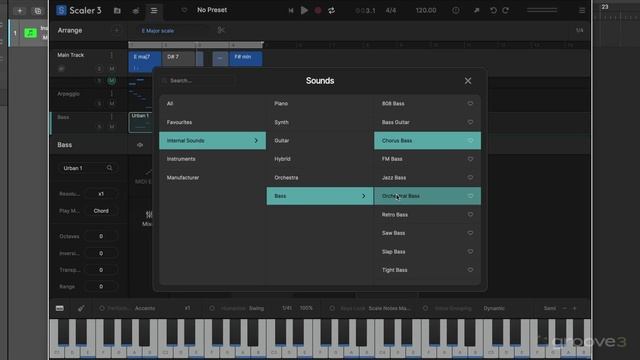Mute the Bass track
The image size is (640, 360).
point(111,127)
